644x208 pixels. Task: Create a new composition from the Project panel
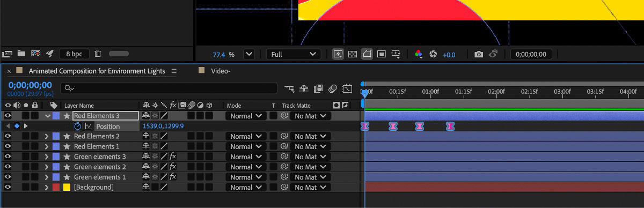pos(35,54)
